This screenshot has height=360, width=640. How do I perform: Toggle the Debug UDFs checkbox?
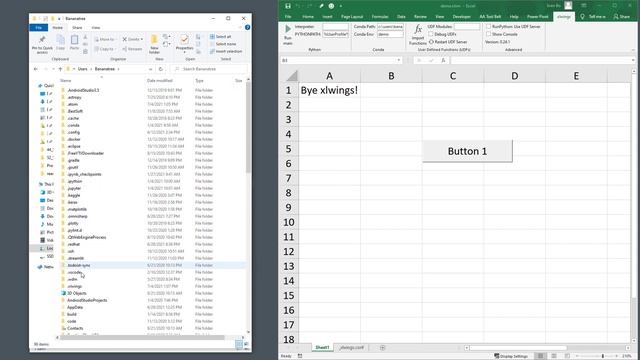click(x=431, y=34)
